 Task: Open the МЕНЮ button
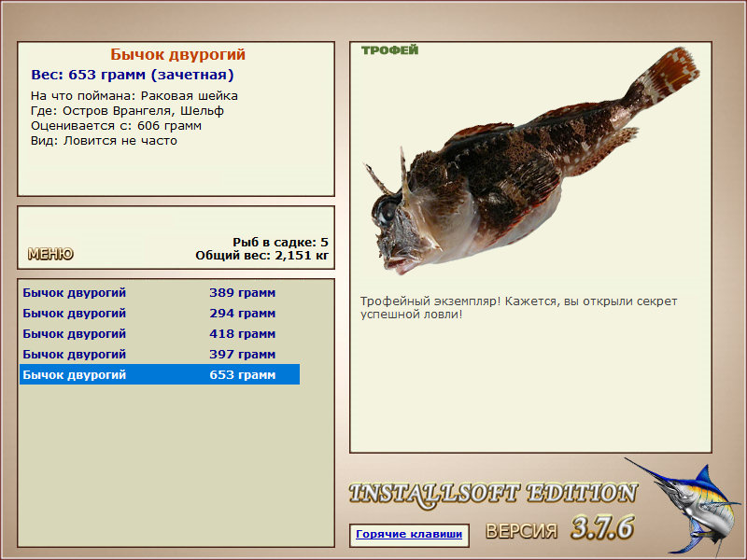click(x=50, y=254)
